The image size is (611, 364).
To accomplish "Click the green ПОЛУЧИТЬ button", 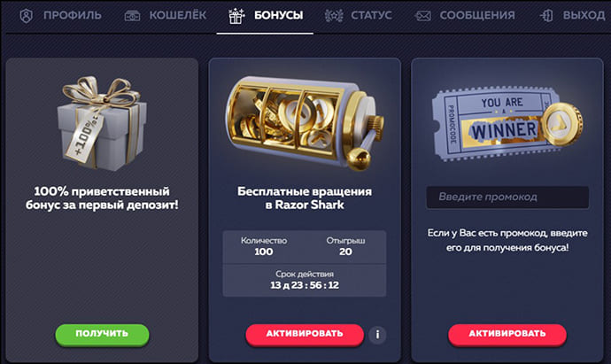I will coord(102,335).
